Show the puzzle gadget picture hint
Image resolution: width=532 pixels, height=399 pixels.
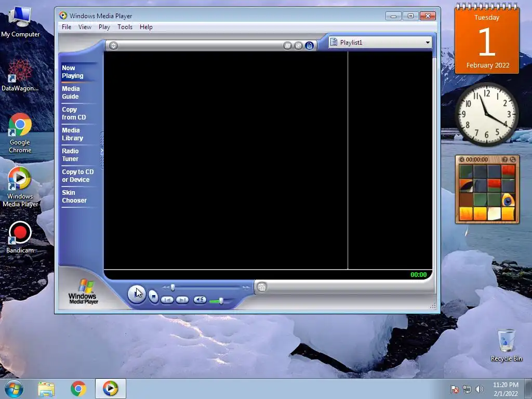coord(504,159)
